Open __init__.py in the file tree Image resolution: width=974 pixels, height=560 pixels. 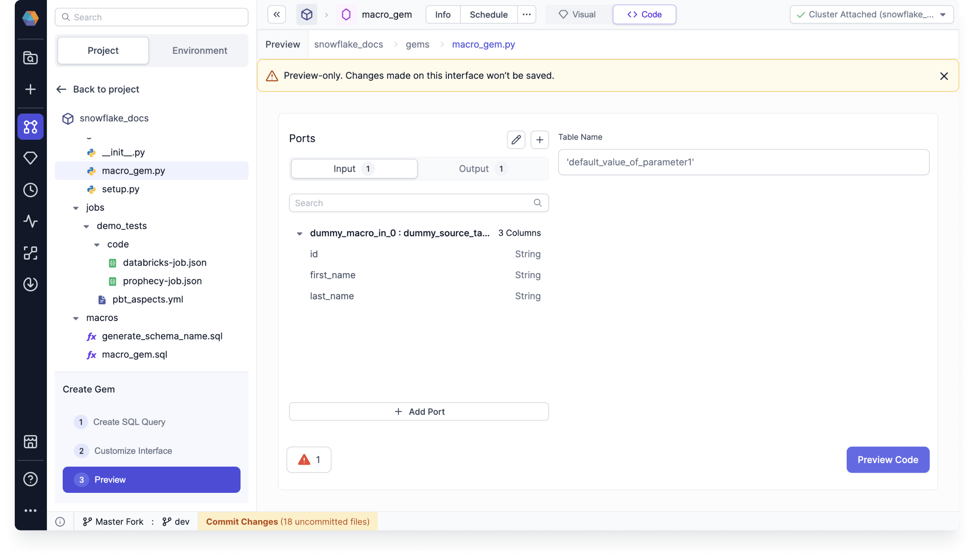(x=152, y=152)
